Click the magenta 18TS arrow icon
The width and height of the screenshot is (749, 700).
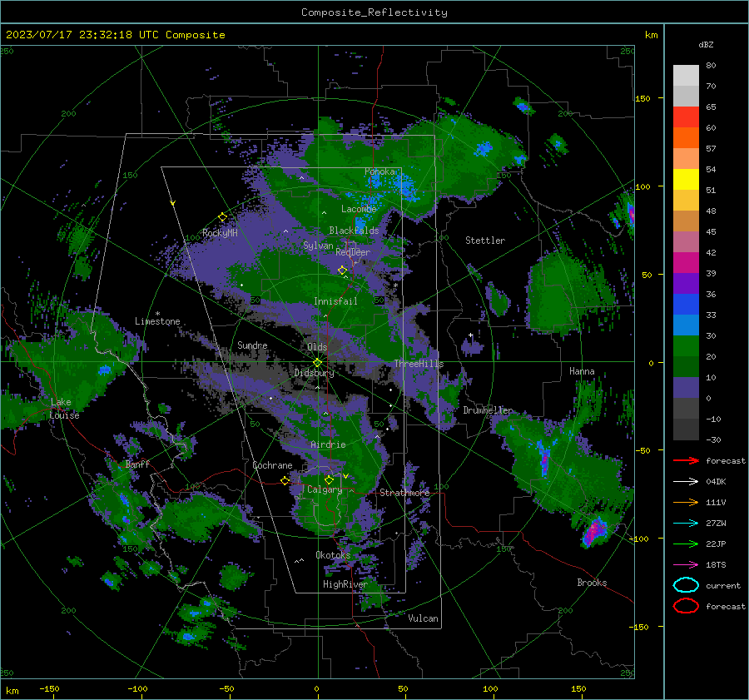(686, 564)
